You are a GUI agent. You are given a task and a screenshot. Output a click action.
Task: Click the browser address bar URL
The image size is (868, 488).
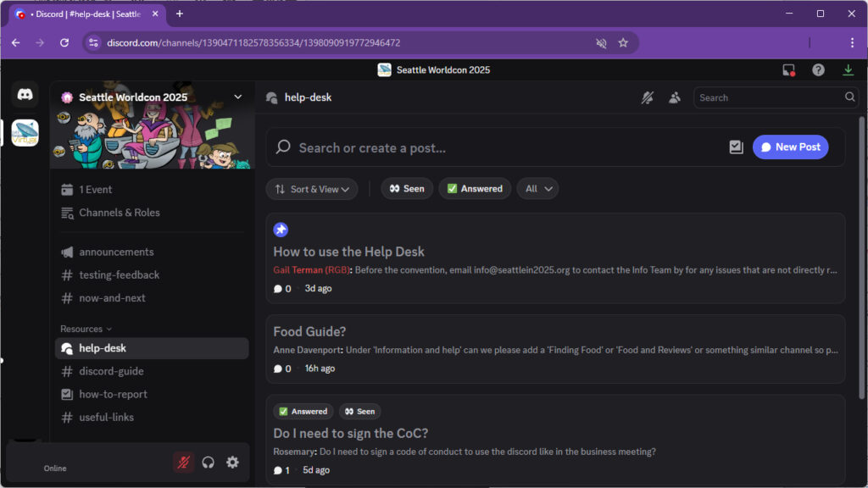(253, 43)
